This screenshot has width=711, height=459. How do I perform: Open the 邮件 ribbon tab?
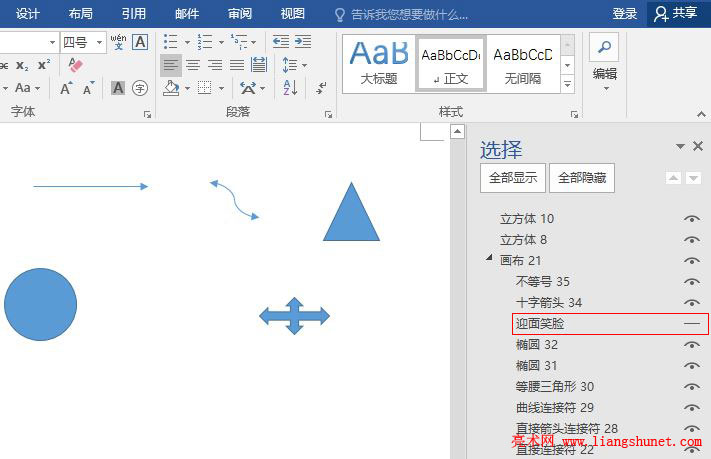click(x=187, y=14)
